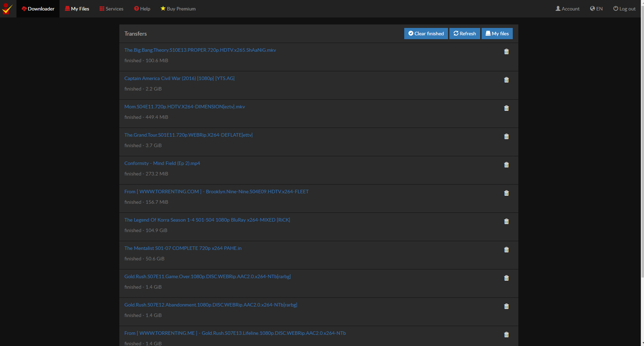
Task: Click 'finished - 273.2 MiB' status text
Action: point(146,174)
